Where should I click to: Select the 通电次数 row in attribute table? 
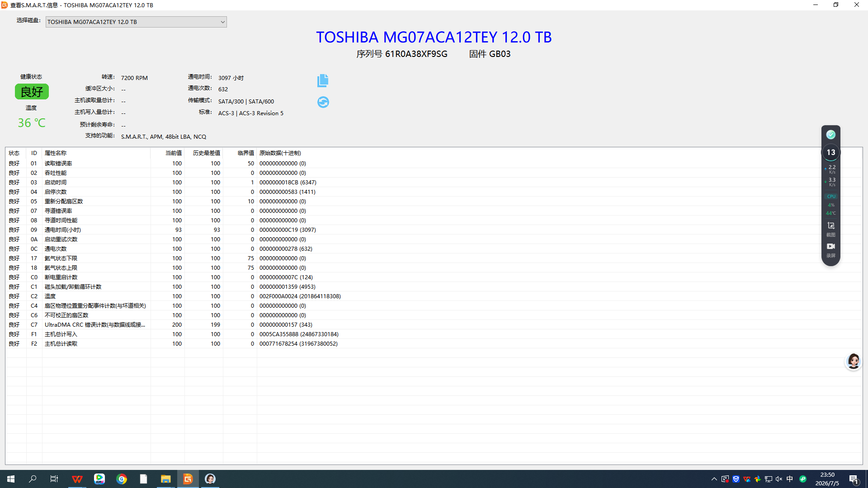click(434, 249)
